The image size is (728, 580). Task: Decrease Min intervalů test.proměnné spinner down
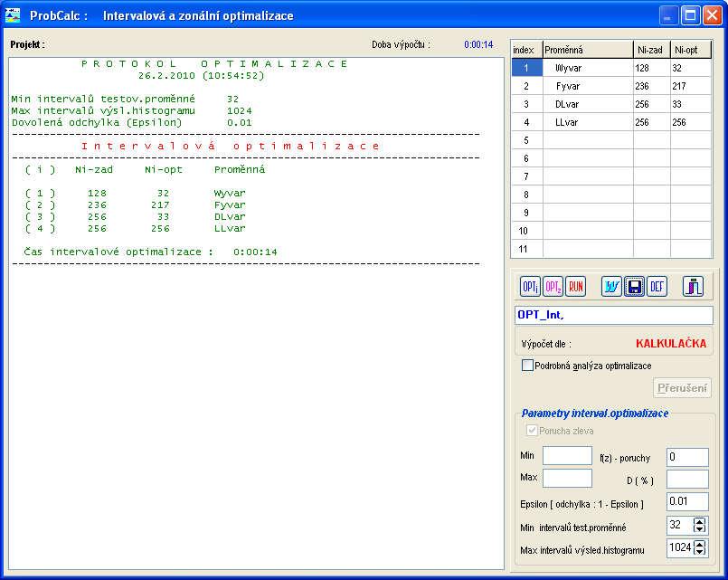pyautogui.click(x=700, y=529)
